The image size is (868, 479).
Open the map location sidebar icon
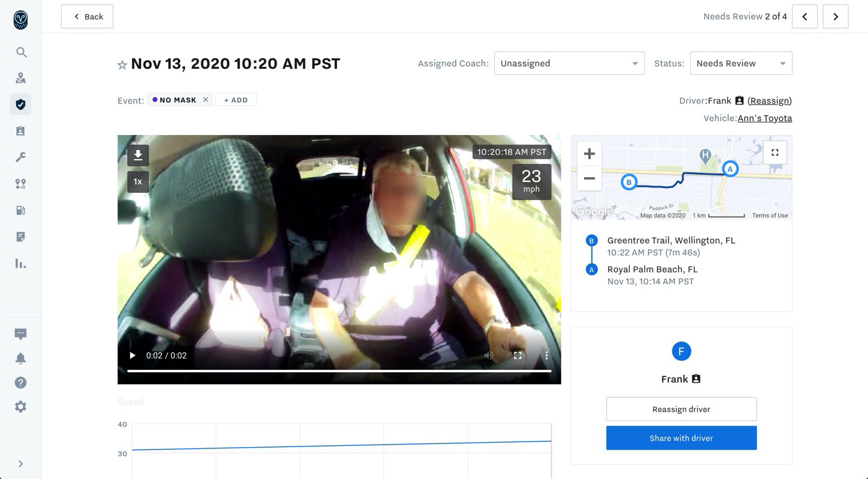point(20,78)
